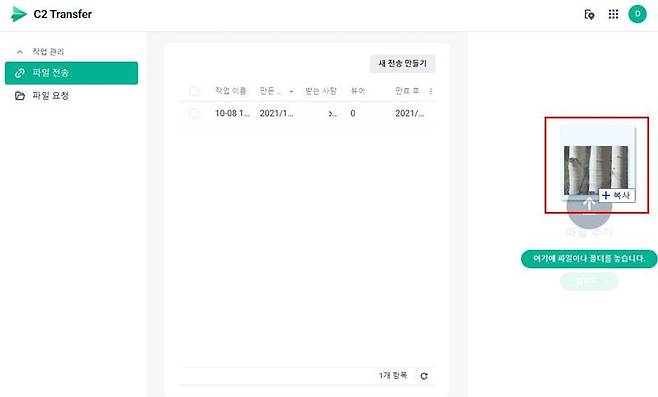Click the 작업 관리 section label
The height and width of the screenshot is (397, 658).
[x=48, y=52]
